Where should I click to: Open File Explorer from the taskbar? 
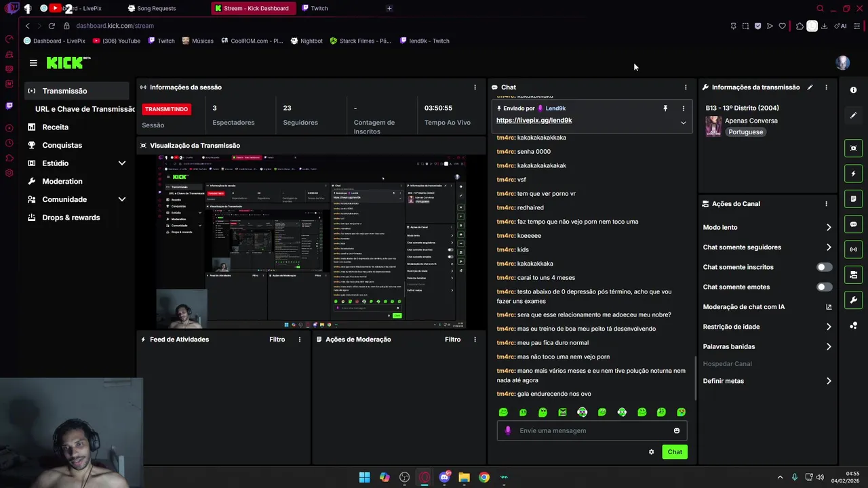pyautogui.click(x=464, y=477)
